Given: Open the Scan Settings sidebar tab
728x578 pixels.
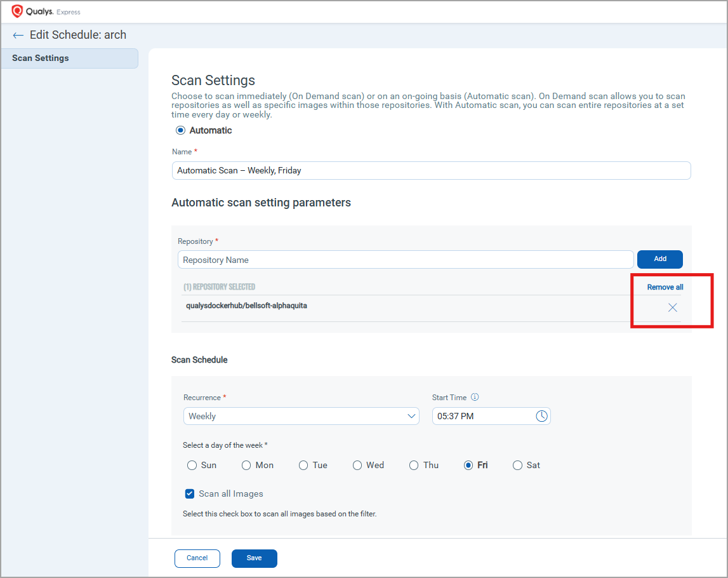Looking at the screenshot, I should pos(70,58).
